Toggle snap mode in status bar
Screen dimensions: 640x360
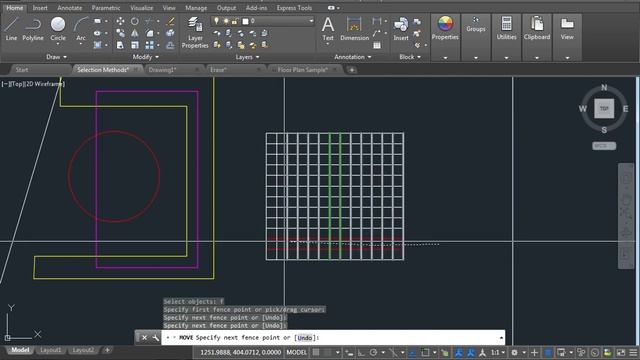click(327, 352)
